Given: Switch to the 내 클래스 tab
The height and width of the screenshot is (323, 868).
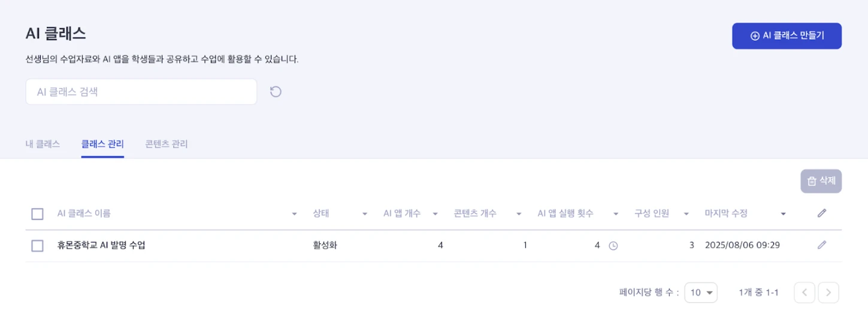Looking at the screenshot, I should (43, 144).
